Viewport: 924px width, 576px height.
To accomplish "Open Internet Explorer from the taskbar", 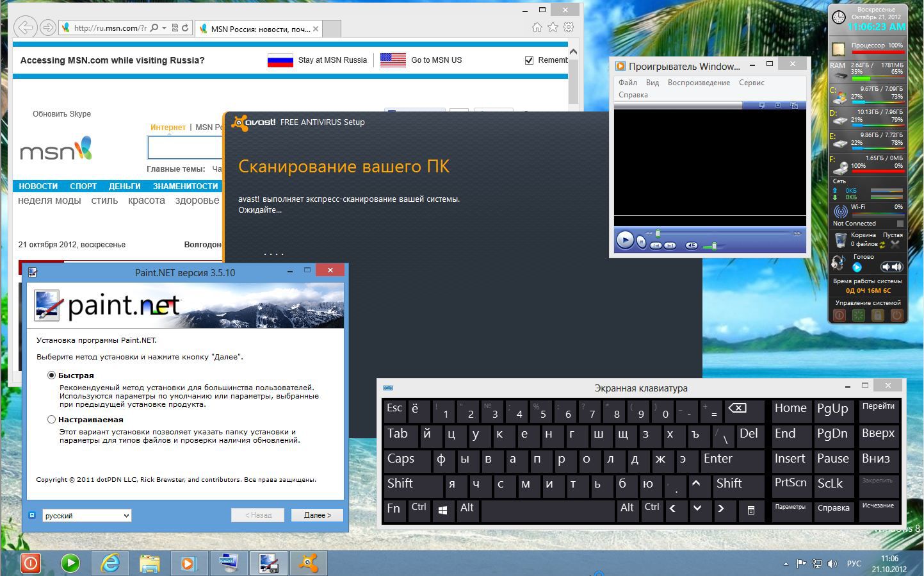I will (x=110, y=563).
